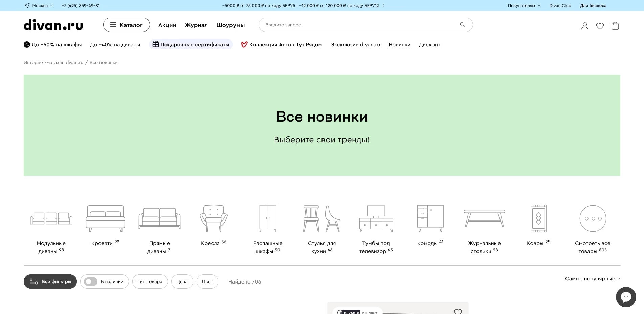Toggle the favorite heart on the product card
This screenshot has height=314, width=644.
458,311
